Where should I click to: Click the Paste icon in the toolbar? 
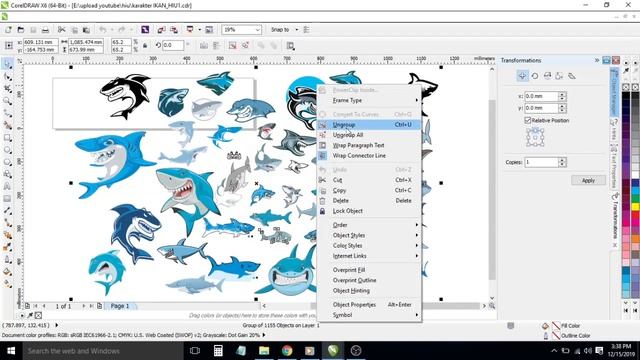click(86, 30)
